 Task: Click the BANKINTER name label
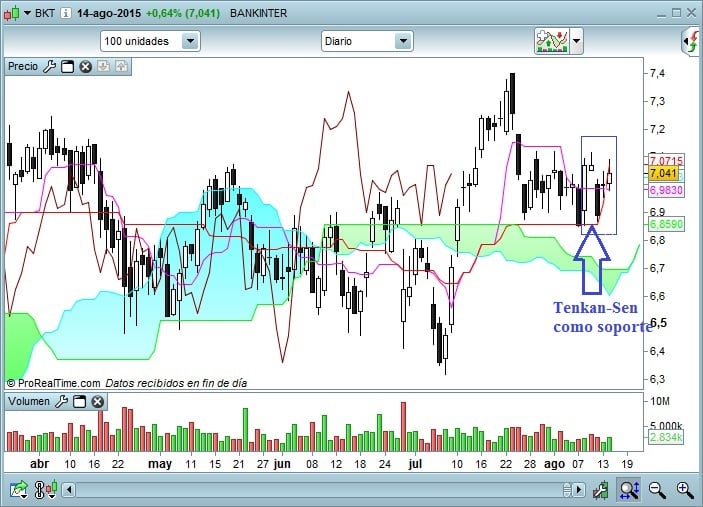point(258,13)
